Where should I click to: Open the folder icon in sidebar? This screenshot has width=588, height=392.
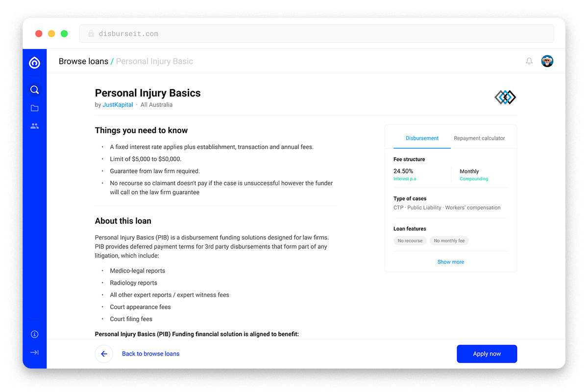coord(34,108)
